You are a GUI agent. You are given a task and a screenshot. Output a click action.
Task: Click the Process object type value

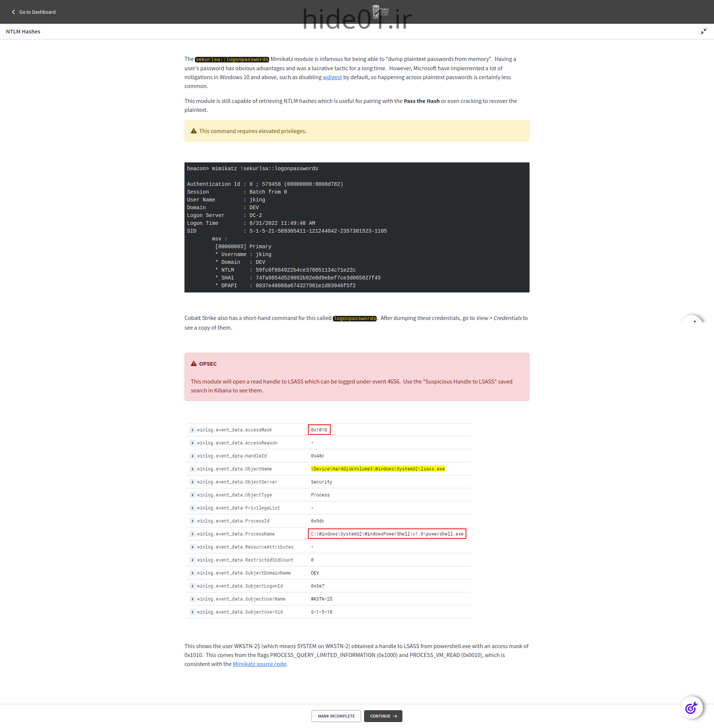pos(320,495)
